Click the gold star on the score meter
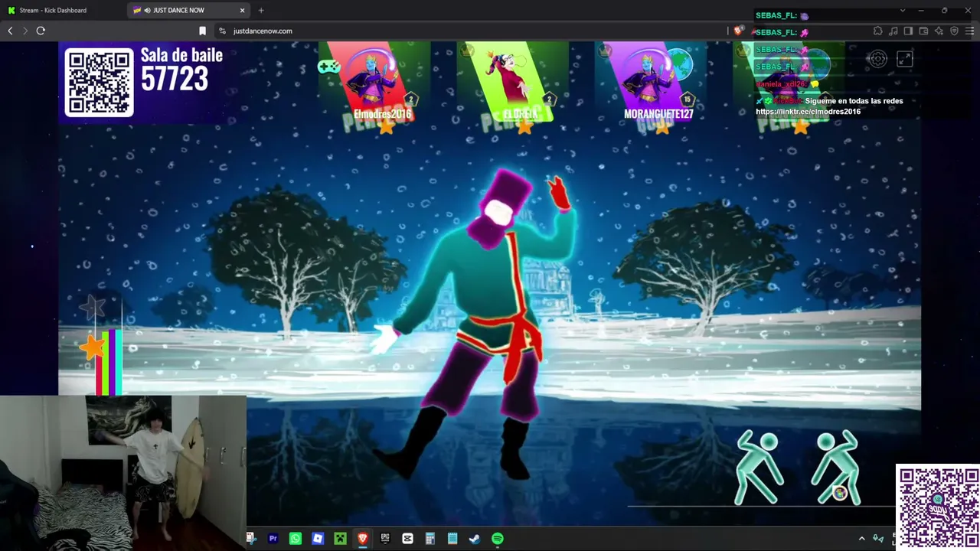 [92, 347]
